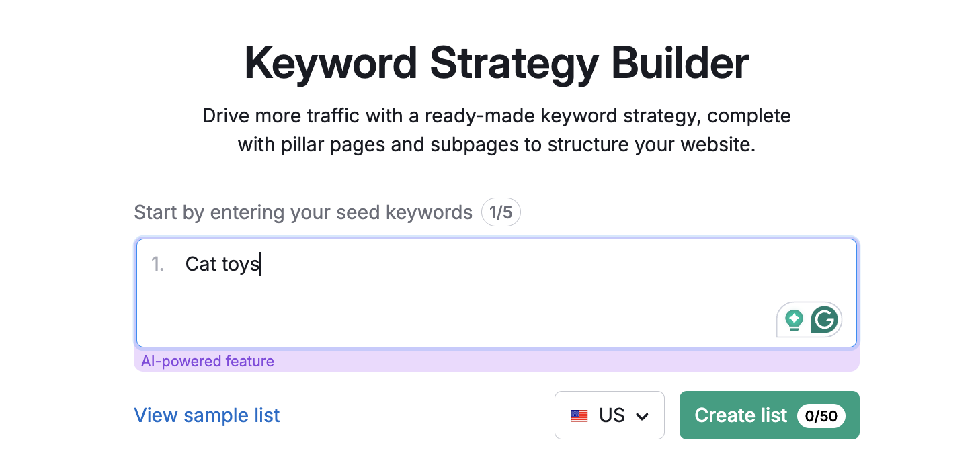This screenshot has height=465, width=980.
Task: View the sample keyword list
Action: (206, 415)
